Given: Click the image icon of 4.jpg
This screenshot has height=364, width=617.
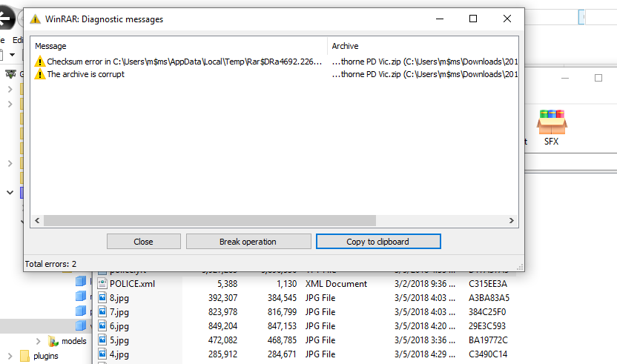Looking at the screenshot, I should pos(102,354).
